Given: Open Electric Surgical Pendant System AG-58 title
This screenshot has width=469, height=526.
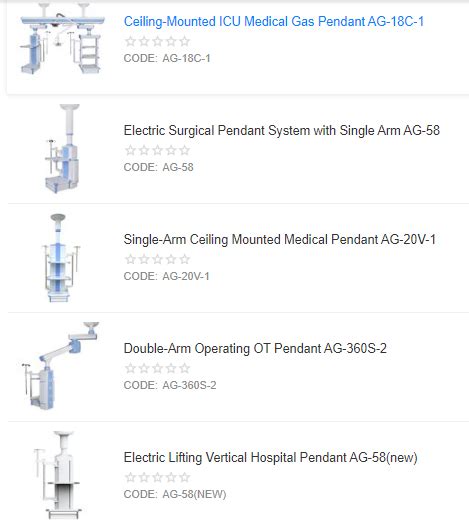Looking at the screenshot, I should [x=281, y=130].
